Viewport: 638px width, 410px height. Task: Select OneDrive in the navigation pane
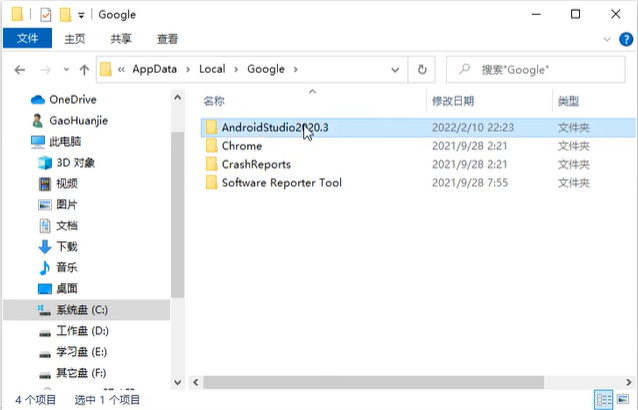click(72, 100)
